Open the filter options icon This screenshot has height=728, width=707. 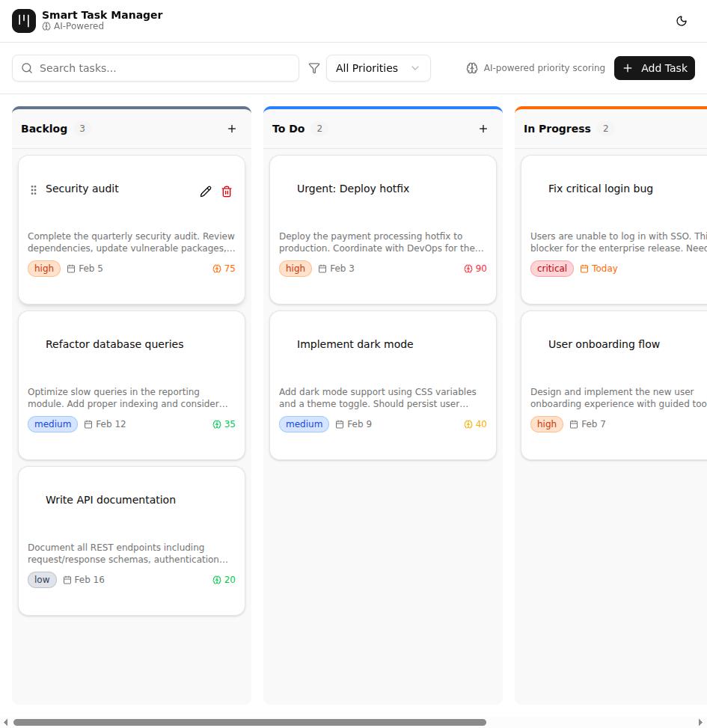[313, 68]
